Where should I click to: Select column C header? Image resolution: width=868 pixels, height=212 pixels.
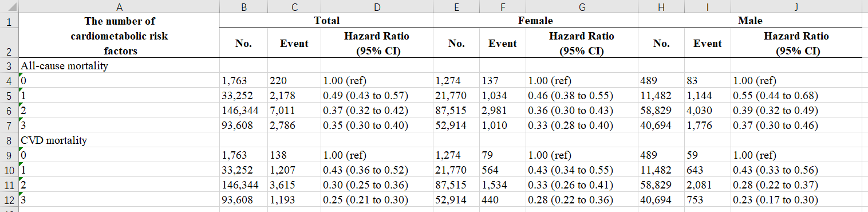[x=294, y=7]
